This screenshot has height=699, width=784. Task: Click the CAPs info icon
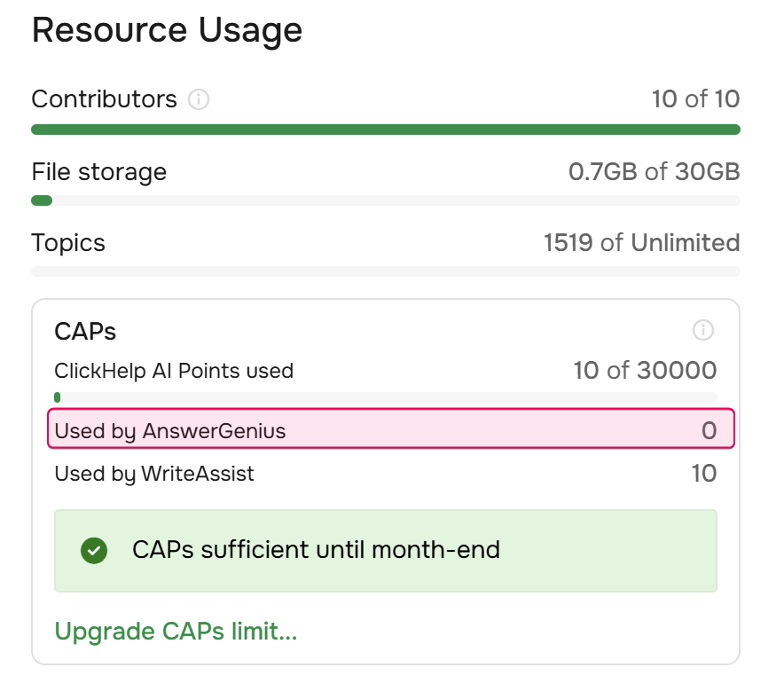pyautogui.click(x=704, y=331)
